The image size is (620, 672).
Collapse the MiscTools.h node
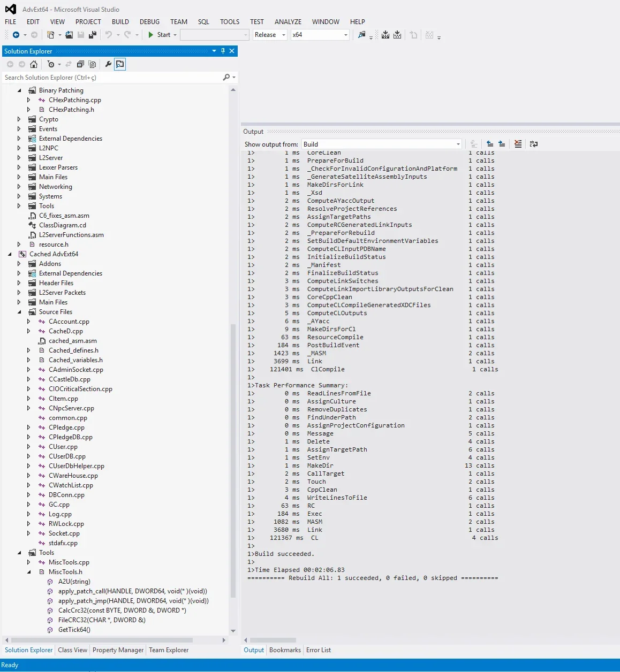29,572
